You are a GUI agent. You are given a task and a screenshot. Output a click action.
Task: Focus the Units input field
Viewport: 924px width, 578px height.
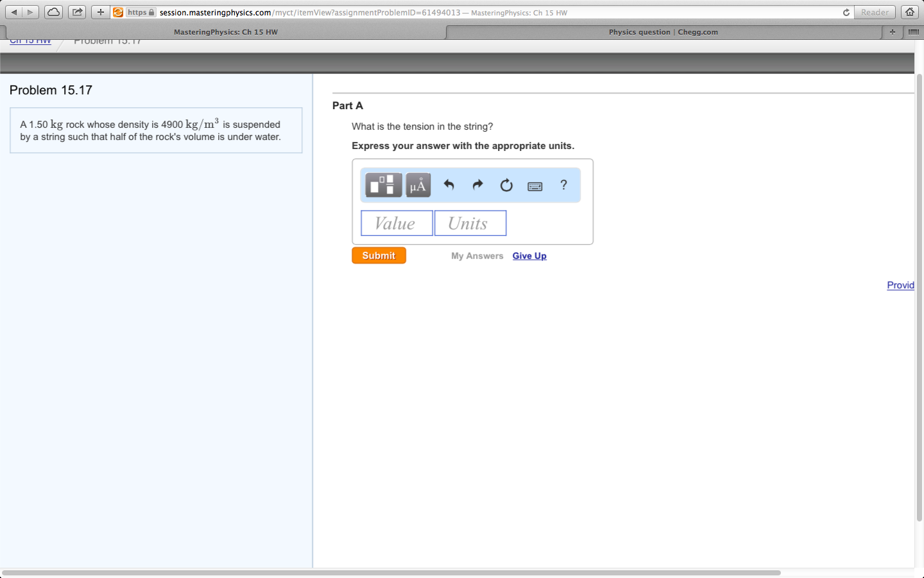coord(470,223)
